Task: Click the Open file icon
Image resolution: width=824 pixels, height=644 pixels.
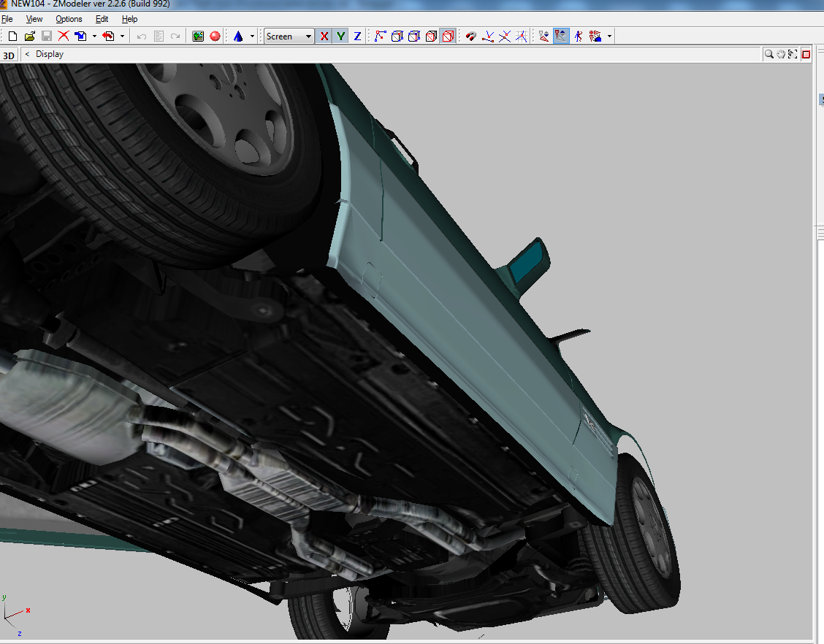Action: (29, 35)
